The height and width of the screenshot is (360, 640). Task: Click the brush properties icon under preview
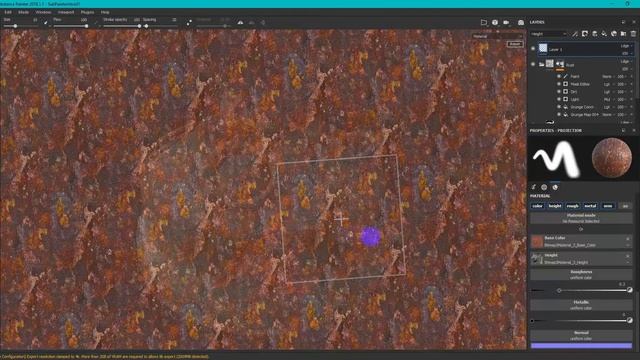click(x=533, y=187)
